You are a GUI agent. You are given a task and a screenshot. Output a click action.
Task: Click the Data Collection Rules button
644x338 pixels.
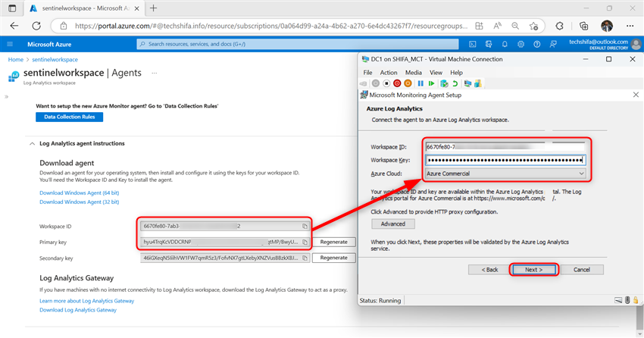[70, 117]
